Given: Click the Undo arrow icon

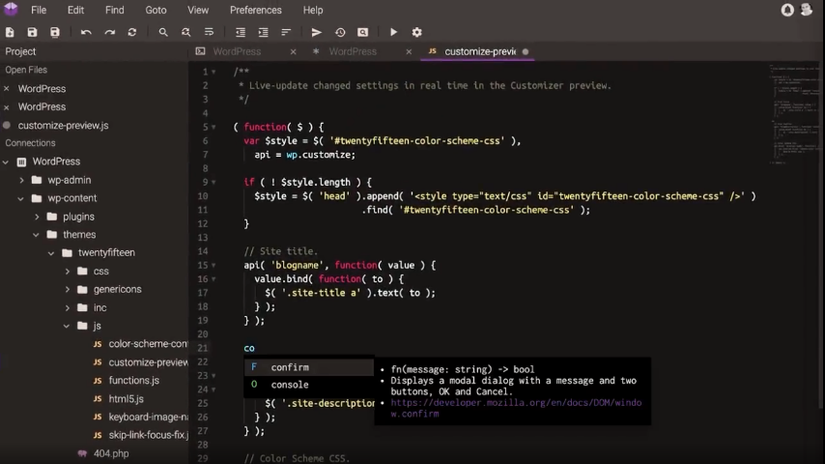Looking at the screenshot, I should click(86, 32).
